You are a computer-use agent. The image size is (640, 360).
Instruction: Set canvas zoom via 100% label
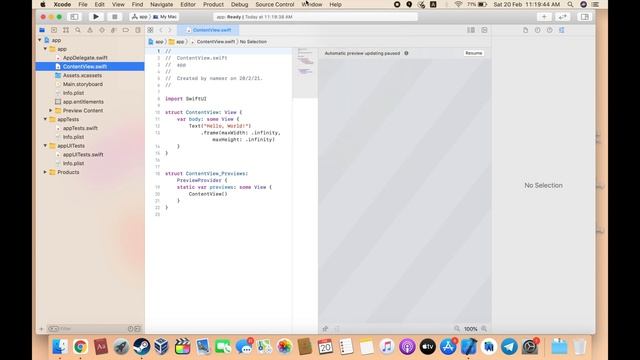(471, 329)
